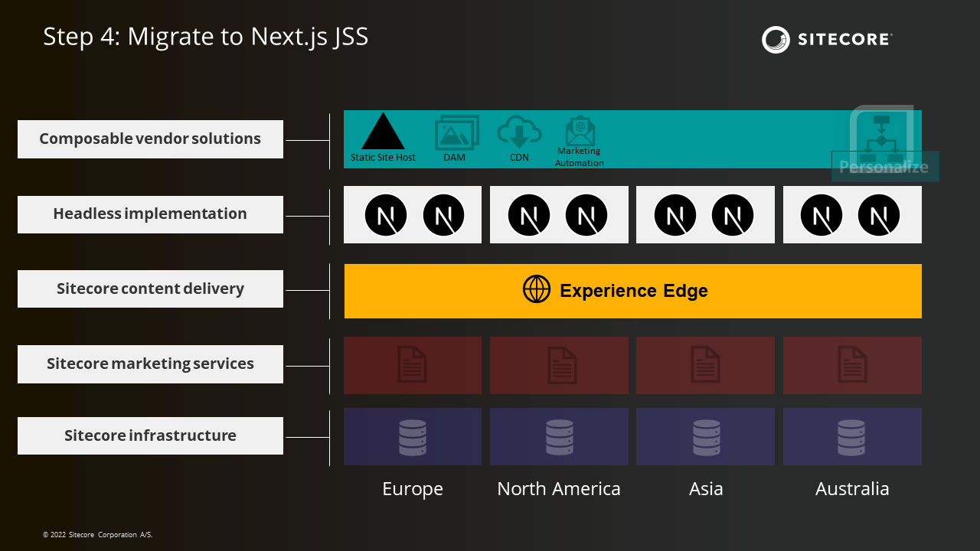This screenshot has width=980, height=551.
Task: Click the North America database icon
Action: pos(559,437)
